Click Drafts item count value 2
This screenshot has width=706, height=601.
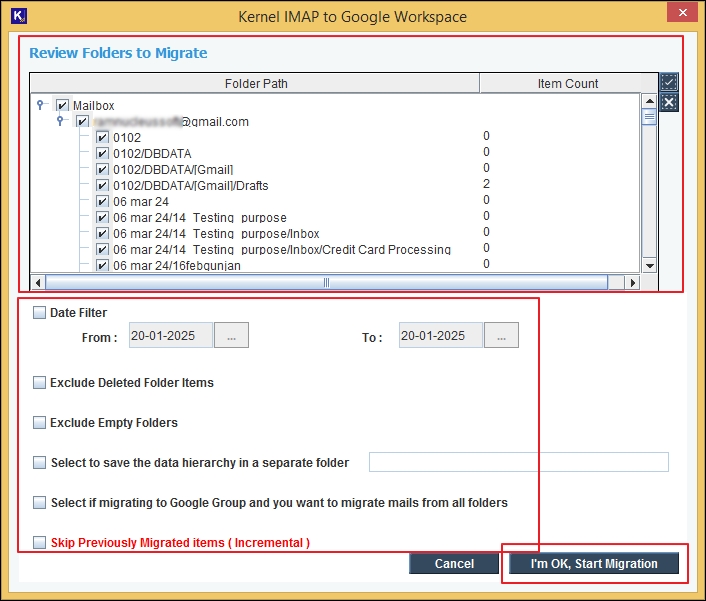486,184
